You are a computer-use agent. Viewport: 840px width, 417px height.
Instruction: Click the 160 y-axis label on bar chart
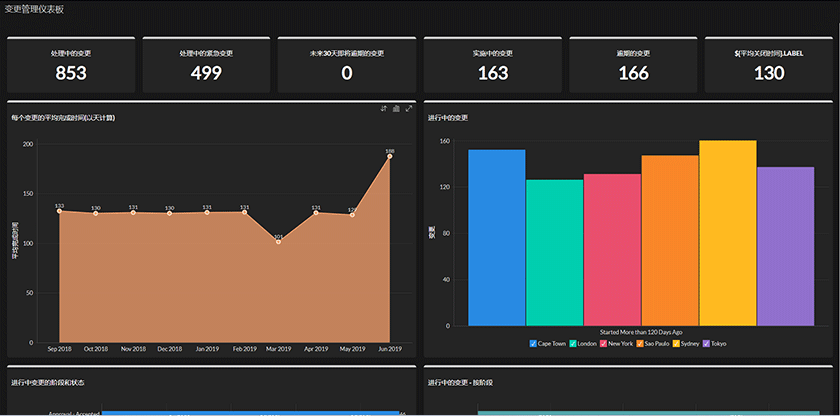point(444,141)
